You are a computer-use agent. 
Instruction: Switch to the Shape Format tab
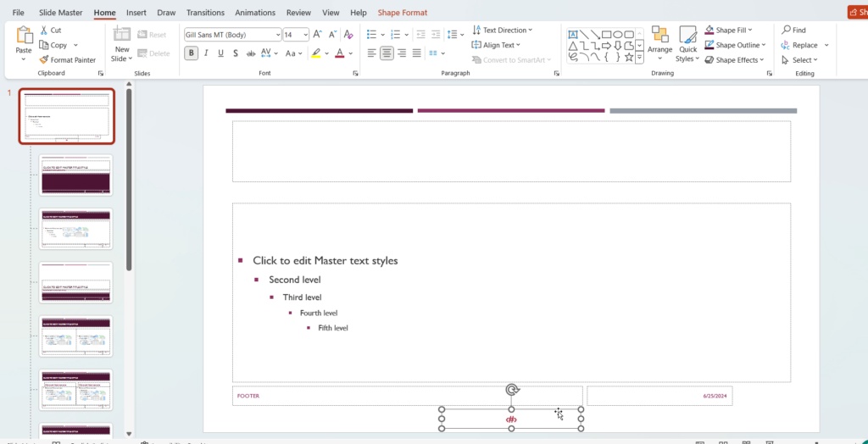click(x=402, y=13)
